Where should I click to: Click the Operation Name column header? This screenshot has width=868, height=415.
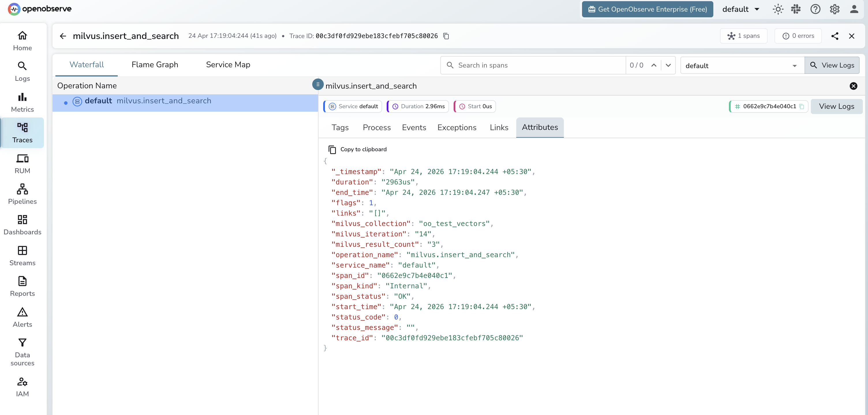point(87,86)
